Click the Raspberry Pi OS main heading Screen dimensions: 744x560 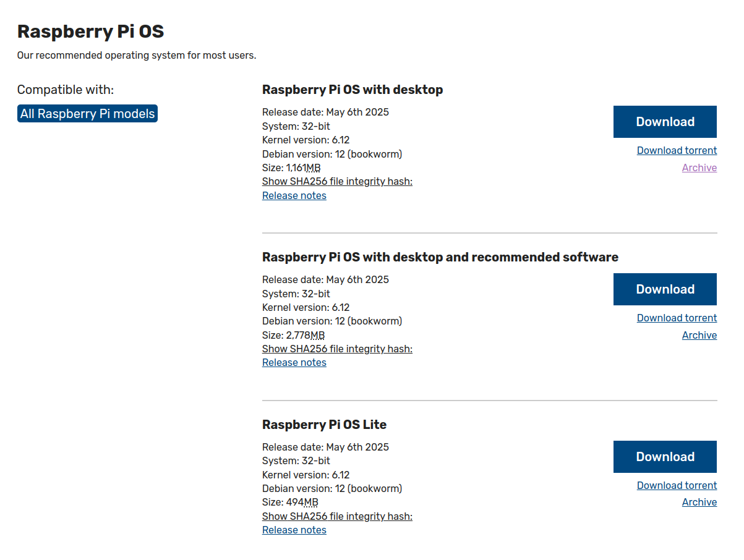pyautogui.click(x=90, y=31)
